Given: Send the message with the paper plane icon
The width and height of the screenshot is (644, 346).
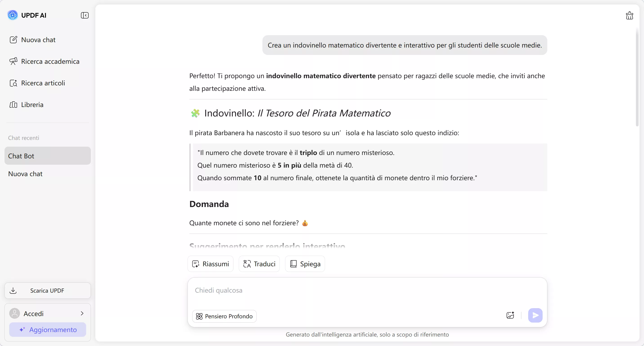Looking at the screenshot, I should 535,315.
